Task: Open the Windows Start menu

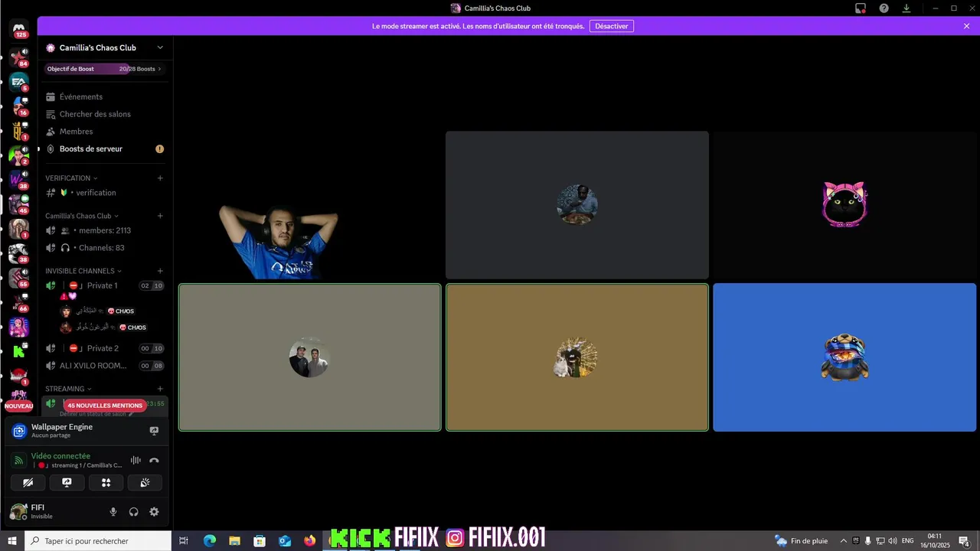Action: 12,540
